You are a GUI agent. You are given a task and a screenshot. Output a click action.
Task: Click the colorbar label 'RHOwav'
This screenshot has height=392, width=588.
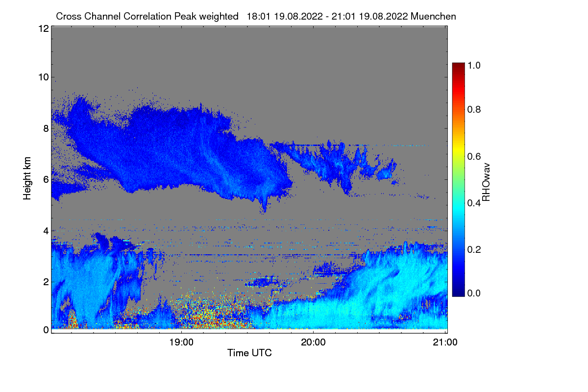[x=487, y=183]
